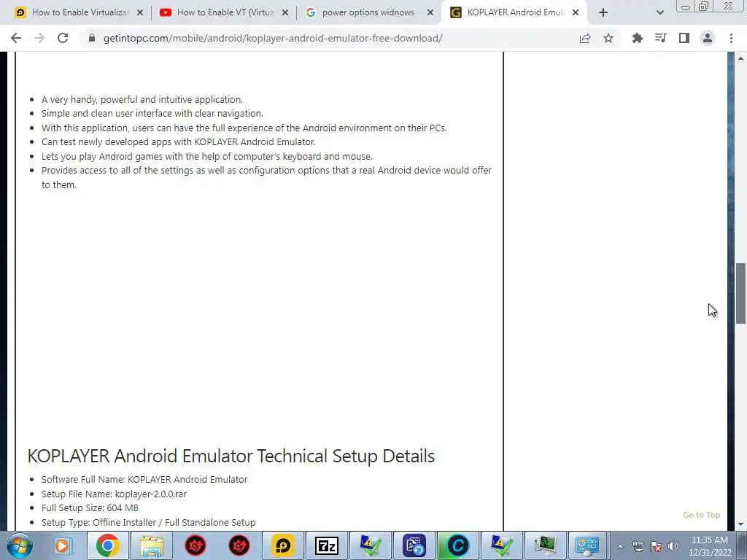The image size is (747, 560).
Task: Click the Software Full Name list item
Action: coord(144,480)
